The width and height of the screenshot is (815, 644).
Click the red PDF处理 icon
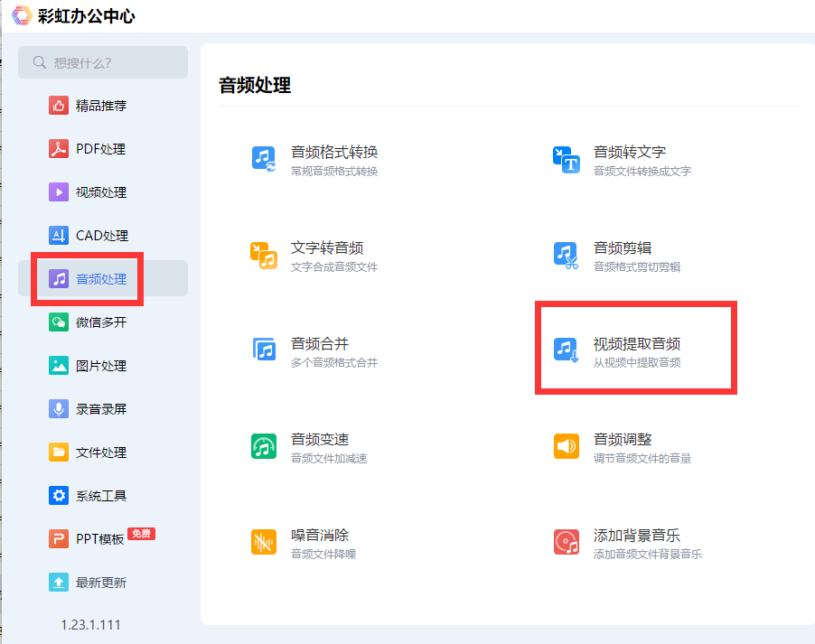click(x=59, y=149)
